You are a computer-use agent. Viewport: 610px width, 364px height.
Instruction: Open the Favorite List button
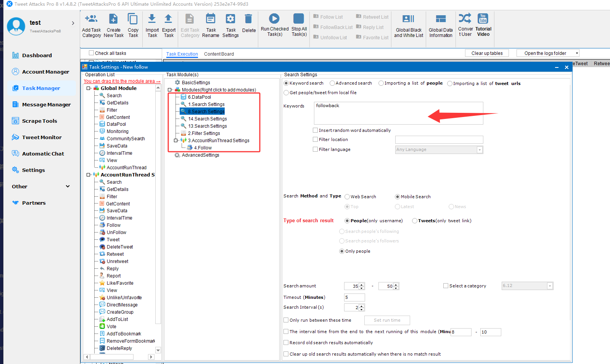click(x=372, y=37)
